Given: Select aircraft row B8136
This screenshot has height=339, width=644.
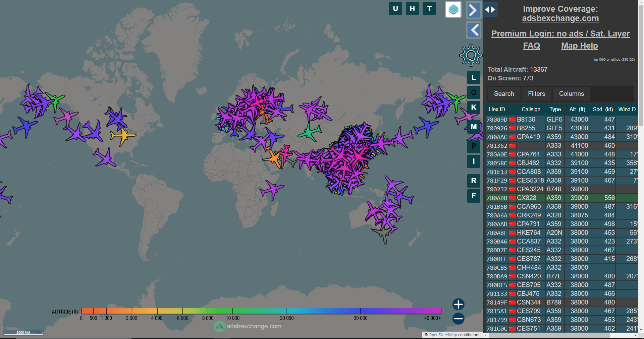Looking at the screenshot, I should point(562,120).
